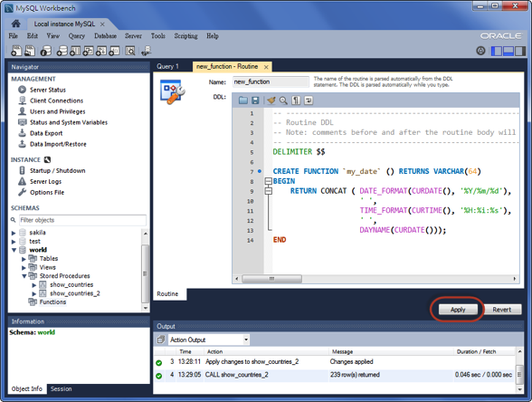Image resolution: width=532 pixels, height=402 pixels.
Task: Click the Apply button
Action: (x=458, y=310)
